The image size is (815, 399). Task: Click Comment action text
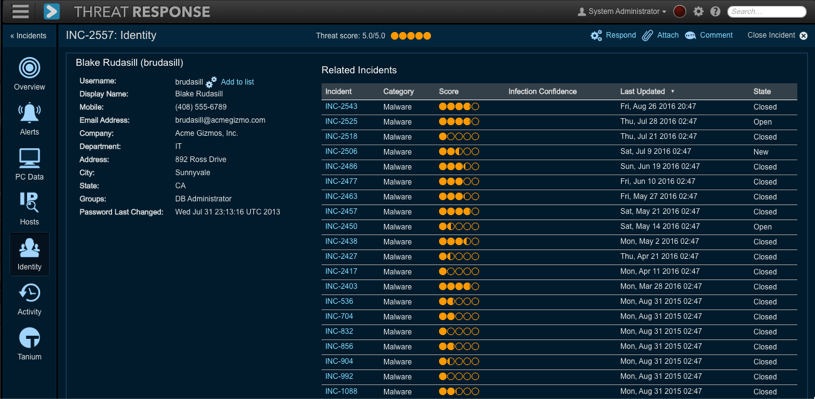(716, 35)
